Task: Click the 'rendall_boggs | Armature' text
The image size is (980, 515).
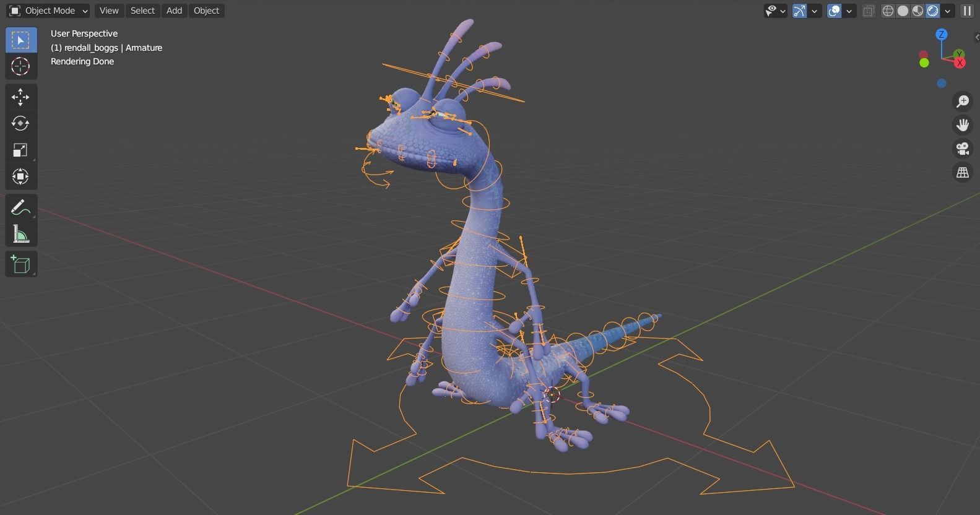Action: click(x=113, y=48)
